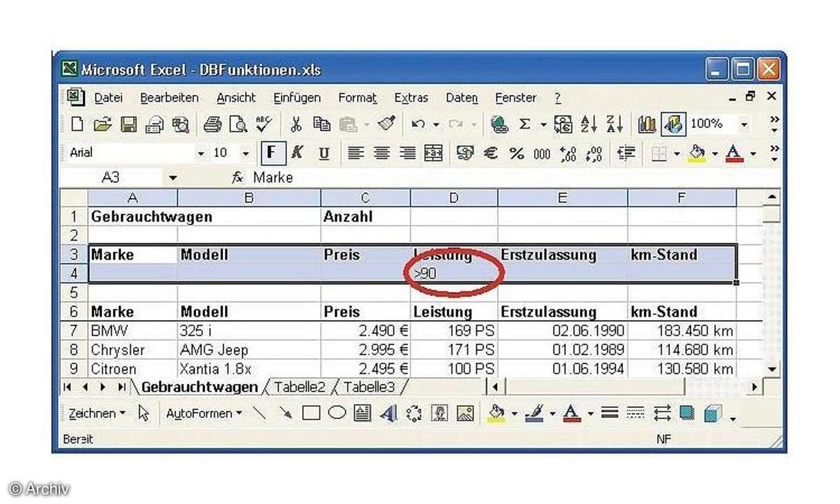Open font size 10 dropdown
The image size is (840, 504).
pyautogui.click(x=245, y=153)
